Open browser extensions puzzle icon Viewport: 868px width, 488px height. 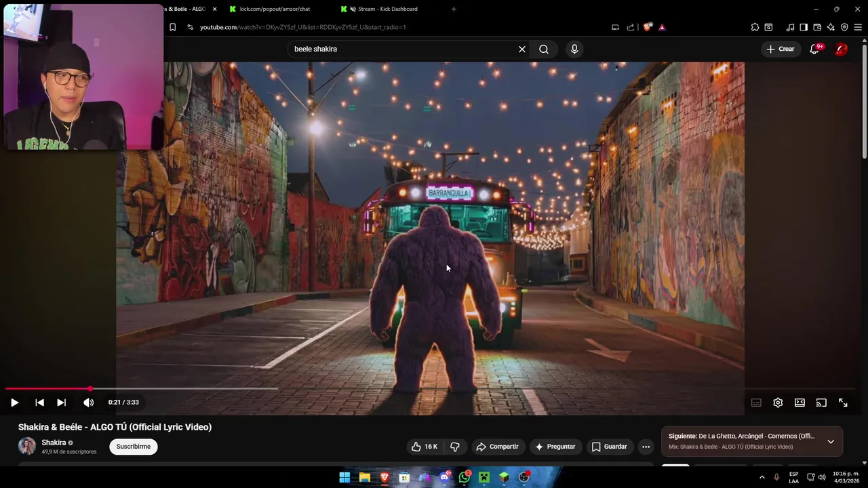point(755,27)
